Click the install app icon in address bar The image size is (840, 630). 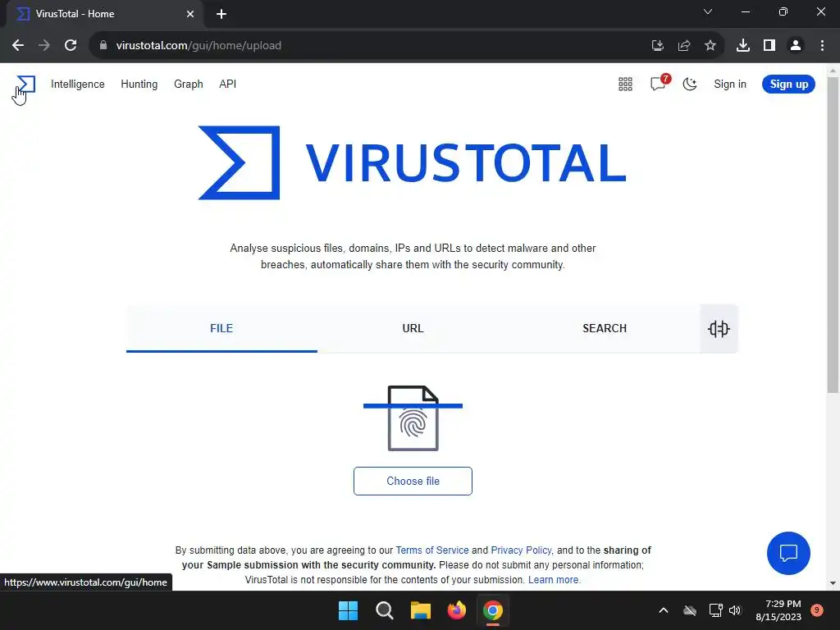click(x=657, y=46)
